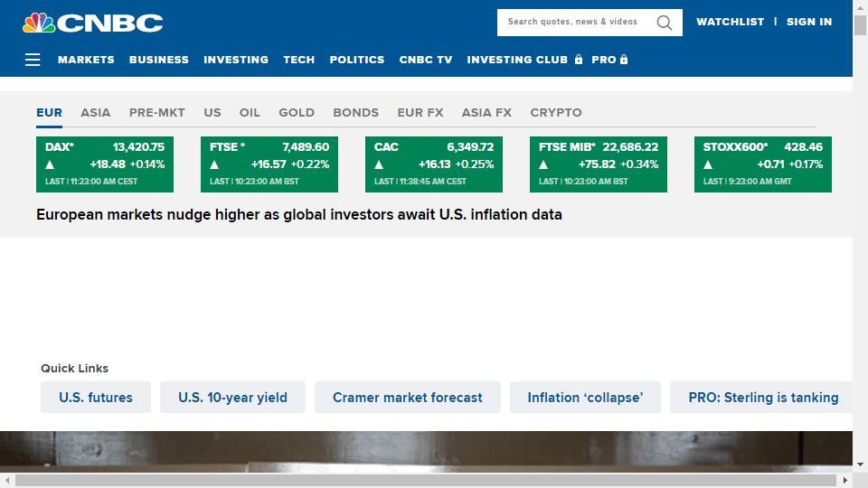Open the CAC quote card
This screenshot has height=488, width=868.
(433, 164)
